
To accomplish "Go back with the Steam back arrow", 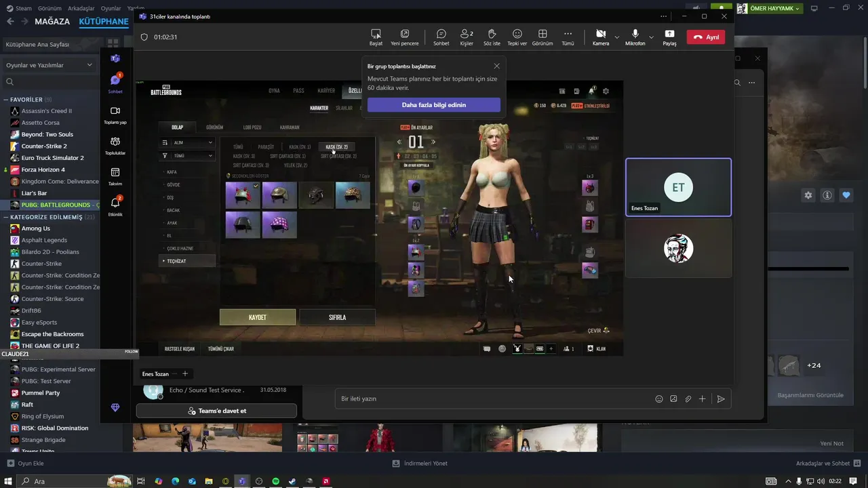I will (x=10, y=21).
